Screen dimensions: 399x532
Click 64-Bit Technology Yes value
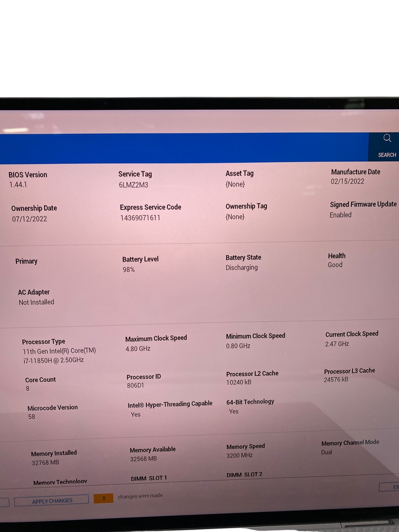pyautogui.click(x=234, y=412)
